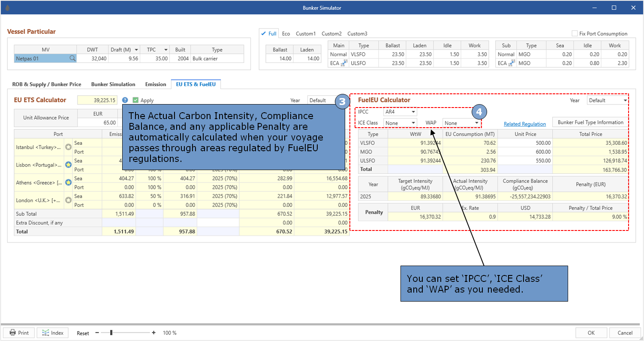
Task: Toggle the Apply checkbox
Action: 135,100
